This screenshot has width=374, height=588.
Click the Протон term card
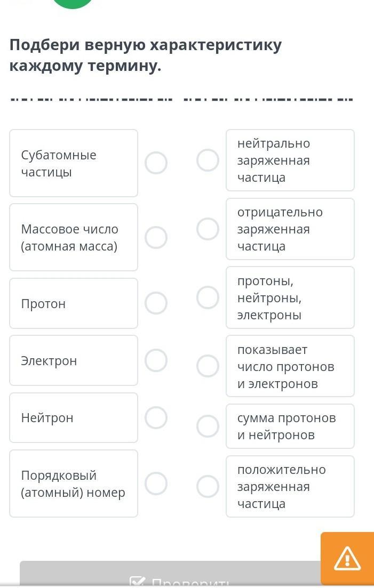point(74,303)
